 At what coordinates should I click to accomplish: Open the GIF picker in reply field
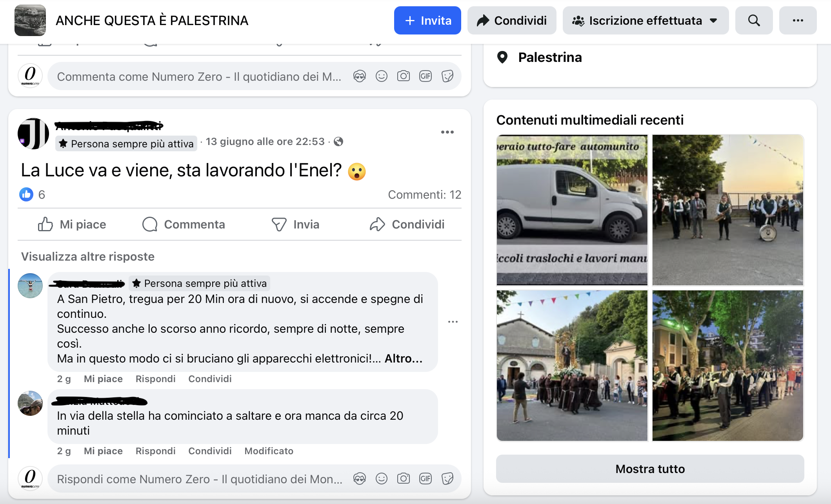(426, 479)
